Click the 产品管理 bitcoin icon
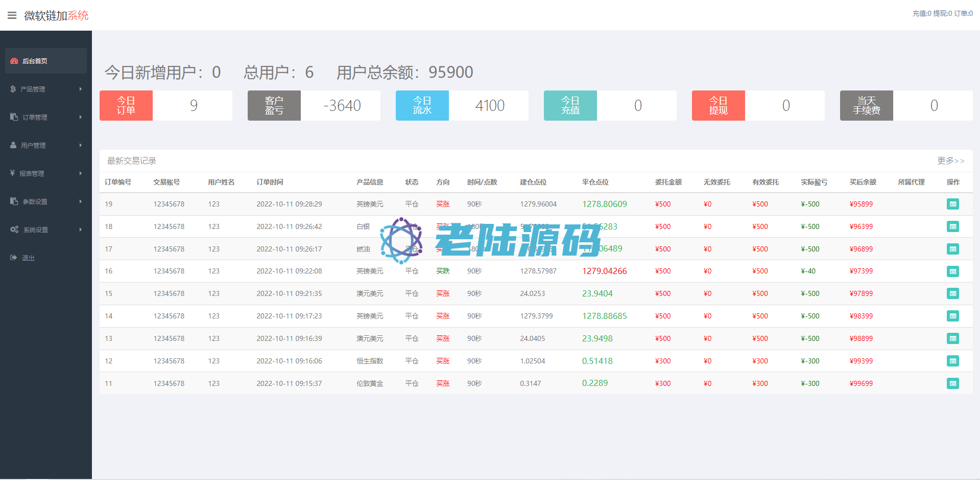 13,89
